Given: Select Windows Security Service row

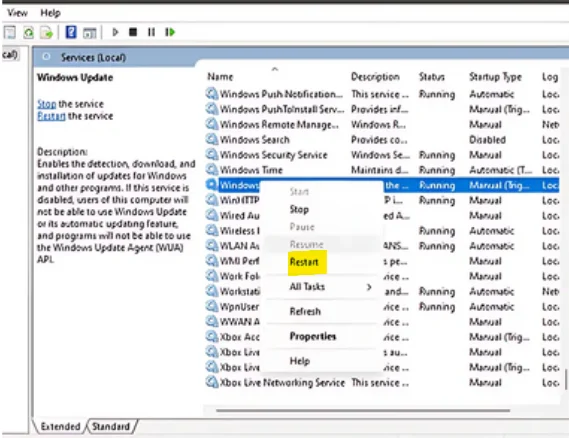Looking at the screenshot, I should (382, 155).
